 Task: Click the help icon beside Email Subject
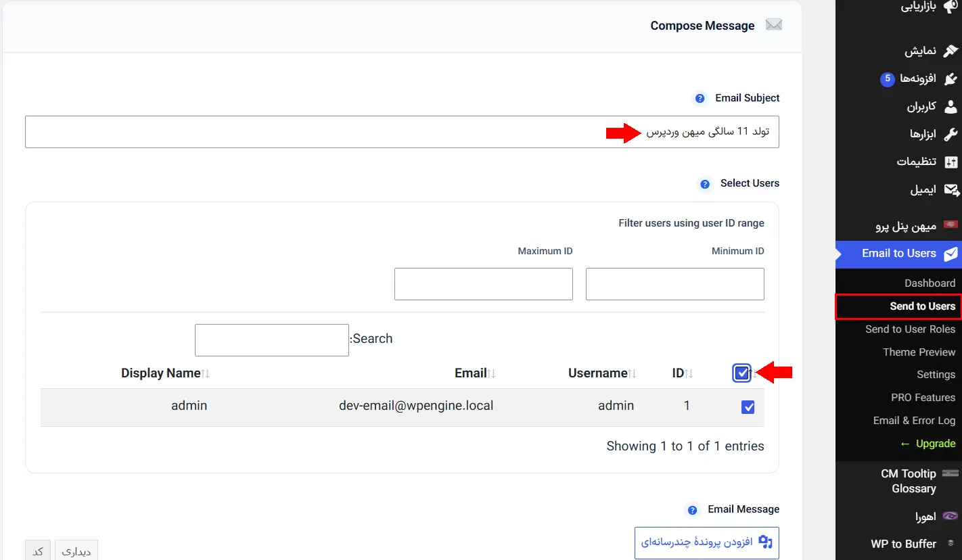(700, 98)
